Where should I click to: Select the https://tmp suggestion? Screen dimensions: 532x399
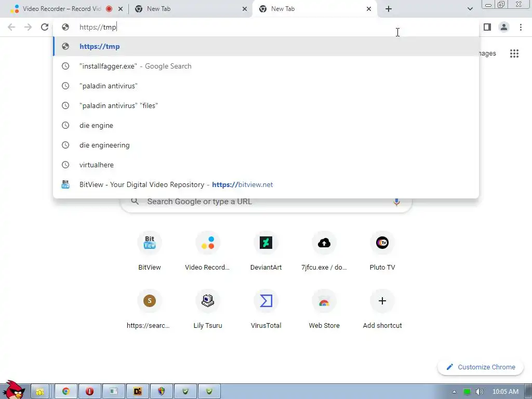266,46
